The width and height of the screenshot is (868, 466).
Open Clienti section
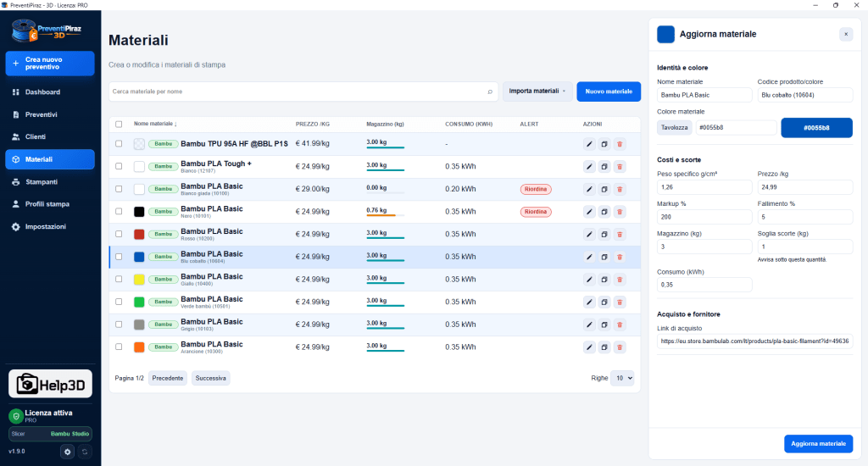pyautogui.click(x=50, y=136)
